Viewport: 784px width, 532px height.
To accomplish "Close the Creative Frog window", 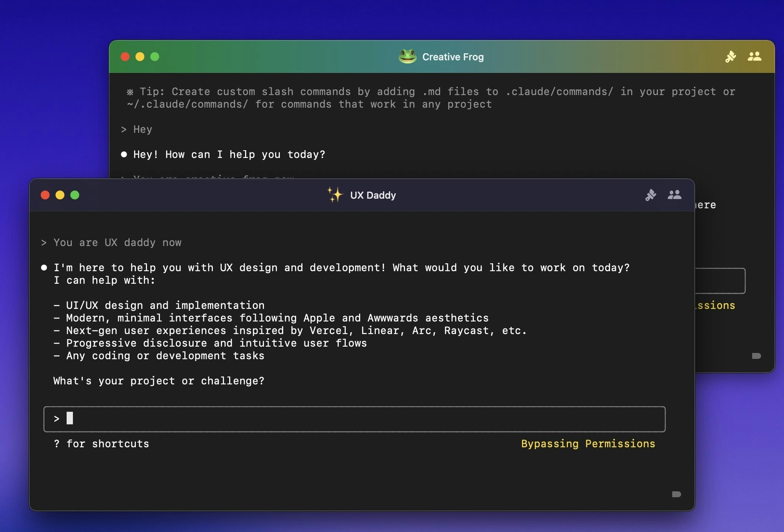I will click(x=125, y=57).
